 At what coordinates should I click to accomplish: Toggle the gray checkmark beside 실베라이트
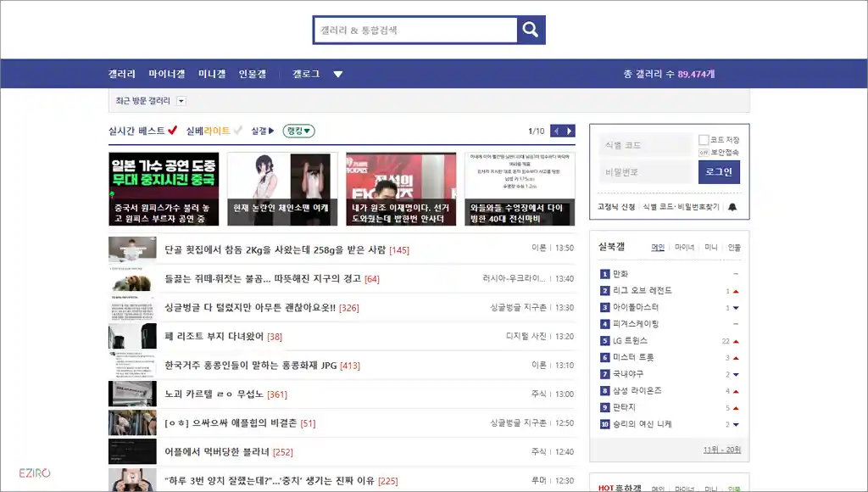237,130
